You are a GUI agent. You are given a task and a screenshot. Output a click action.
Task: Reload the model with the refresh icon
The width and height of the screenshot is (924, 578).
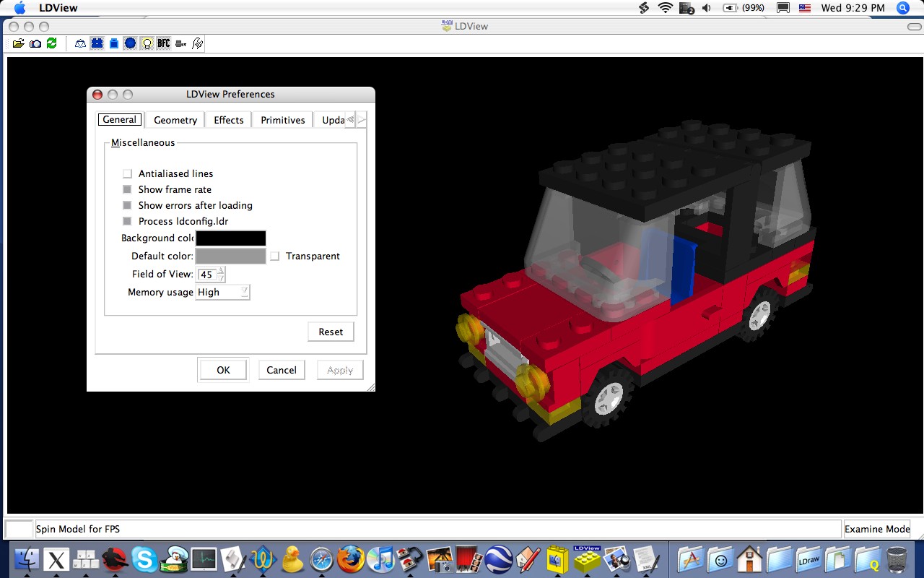[x=51, y=43]
